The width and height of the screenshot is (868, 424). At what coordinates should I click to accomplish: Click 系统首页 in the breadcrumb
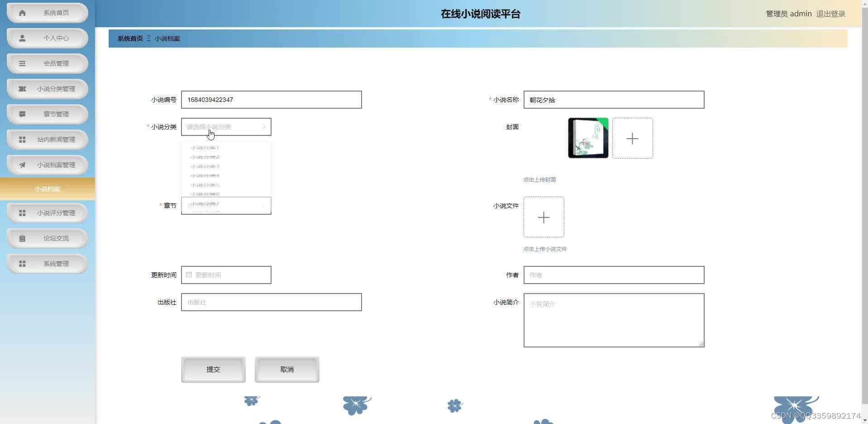[130, 39]
